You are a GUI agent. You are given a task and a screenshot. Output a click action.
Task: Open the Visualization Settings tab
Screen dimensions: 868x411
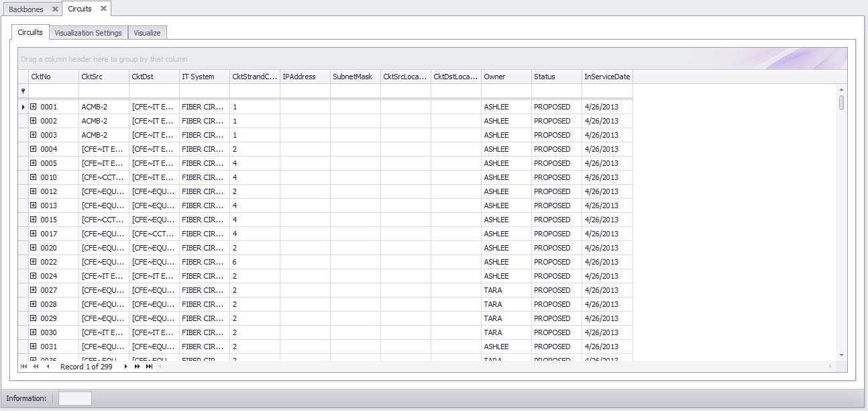tap(88, 33)
